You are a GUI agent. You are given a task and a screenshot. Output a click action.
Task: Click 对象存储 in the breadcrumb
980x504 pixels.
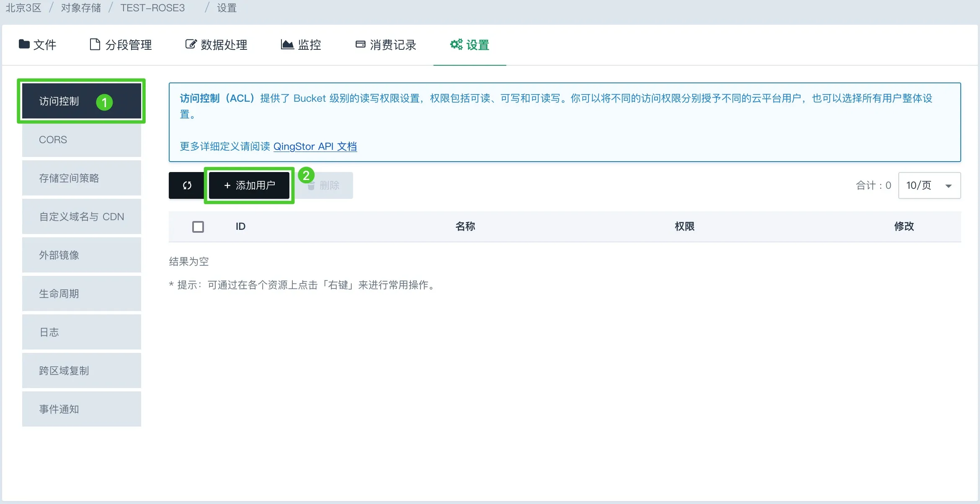[x=81, y=8]
